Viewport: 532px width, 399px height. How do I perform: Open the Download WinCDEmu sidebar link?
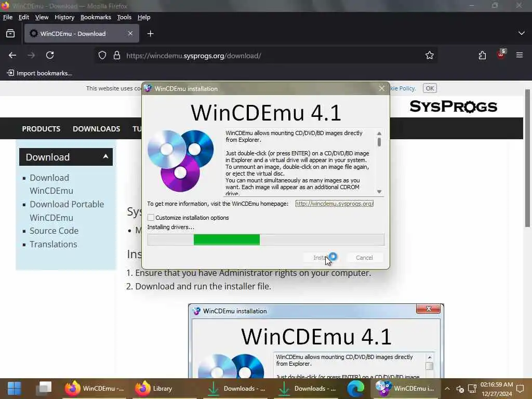[51, 184]
